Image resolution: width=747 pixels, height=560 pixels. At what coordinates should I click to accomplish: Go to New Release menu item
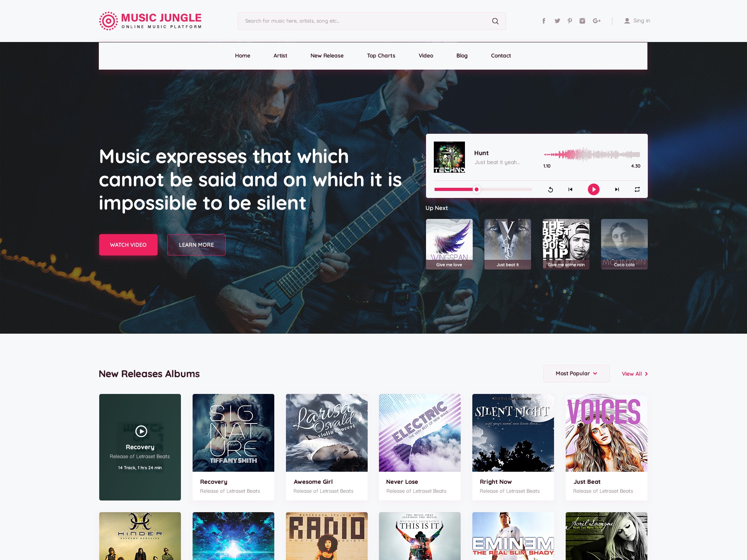click(327, 56)
